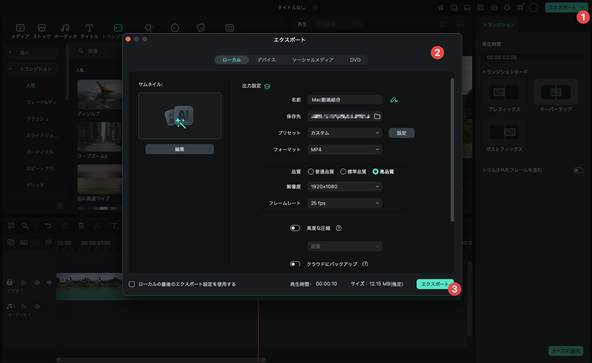This screenshot has height=363, width=592.
Task: Click the export dialog vertical scrollbar
Action: [x=452, y=149]
